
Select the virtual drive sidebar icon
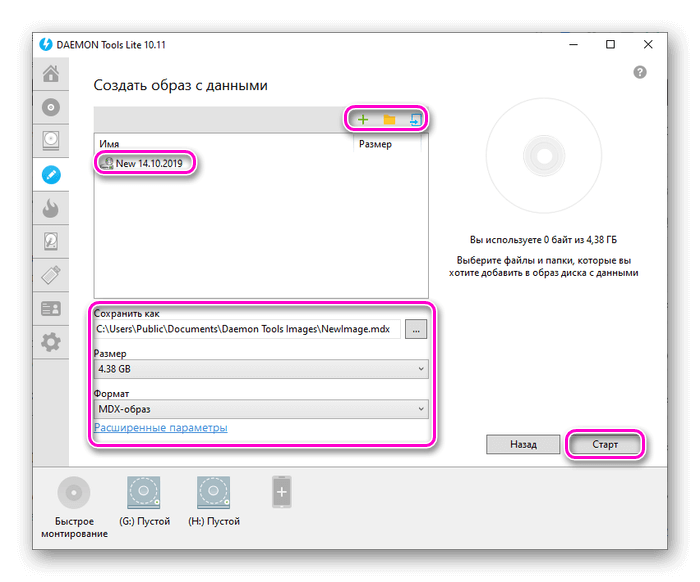pos(51,141)
